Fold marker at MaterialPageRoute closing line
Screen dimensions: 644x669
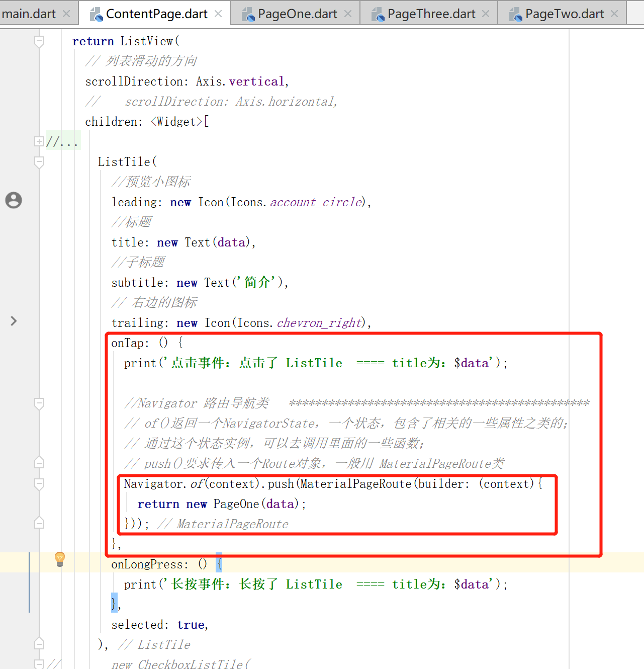tap(39, 523)
